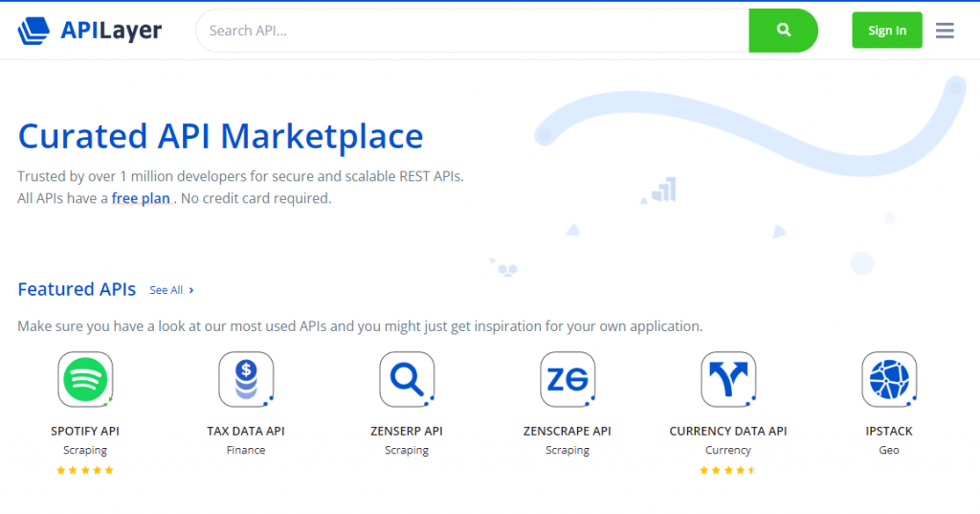Click the APILayer logo icon

pyautogui.click(x=33, y=30)
